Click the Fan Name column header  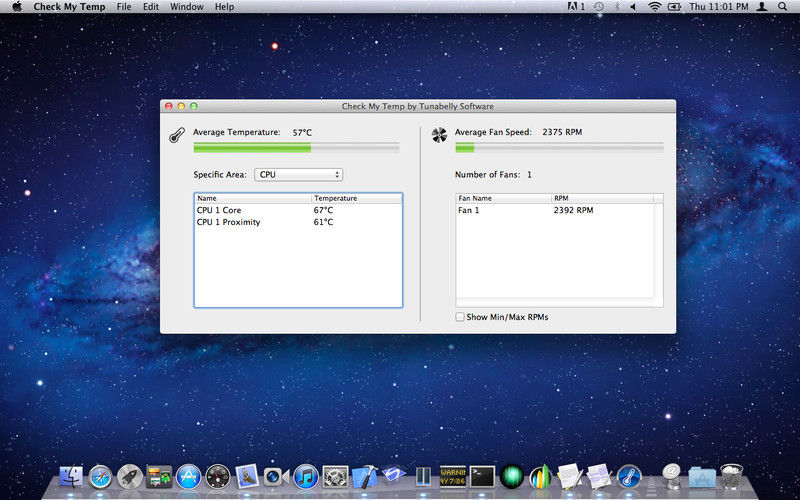click(x=504, y=198)
